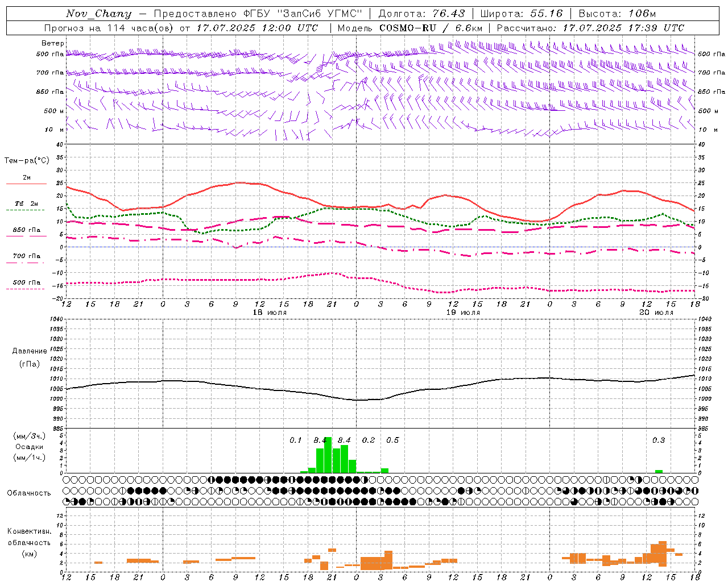728x582 pixels.
Task: Select the Давление pressure panel label
Action: click(30, 351)
